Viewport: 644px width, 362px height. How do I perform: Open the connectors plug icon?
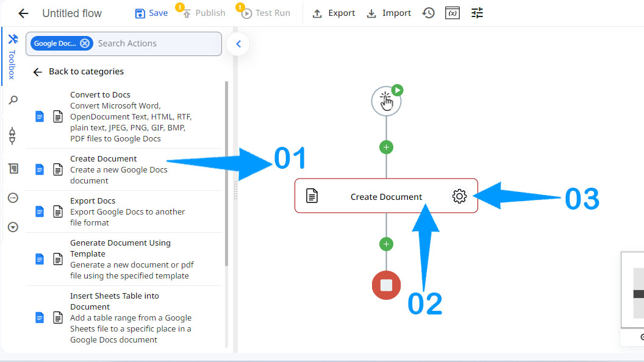click(x=12, y=135)
